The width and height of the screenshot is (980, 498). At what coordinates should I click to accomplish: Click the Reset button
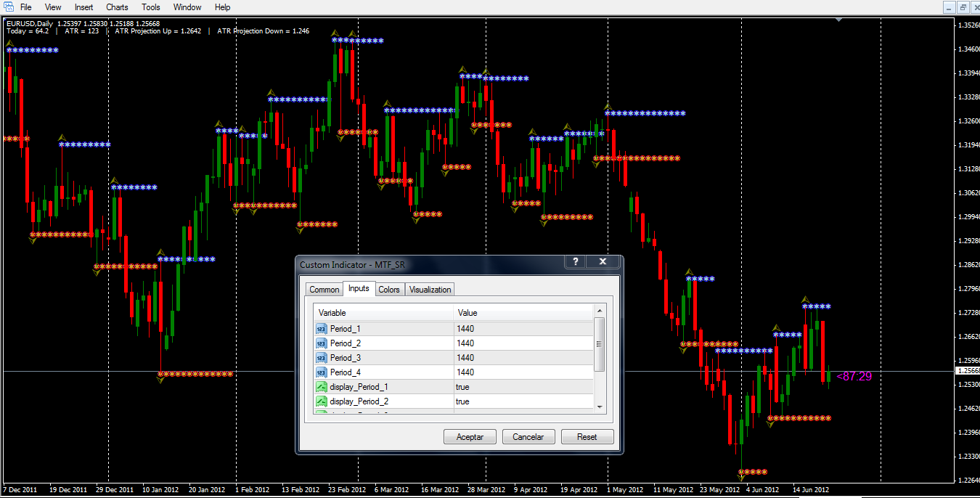587,437
